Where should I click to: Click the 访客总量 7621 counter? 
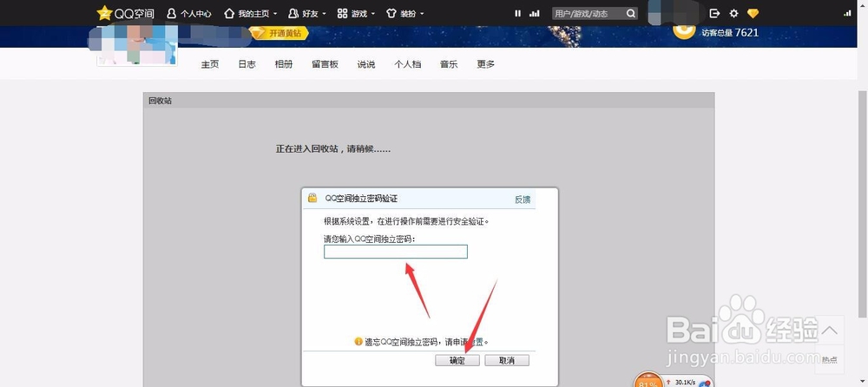coord(730,33)
